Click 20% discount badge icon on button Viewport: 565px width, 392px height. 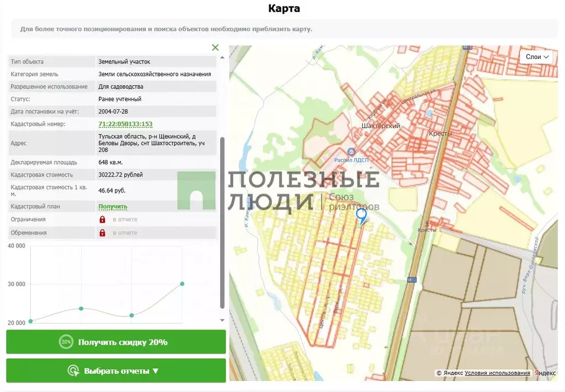[66, 342]
